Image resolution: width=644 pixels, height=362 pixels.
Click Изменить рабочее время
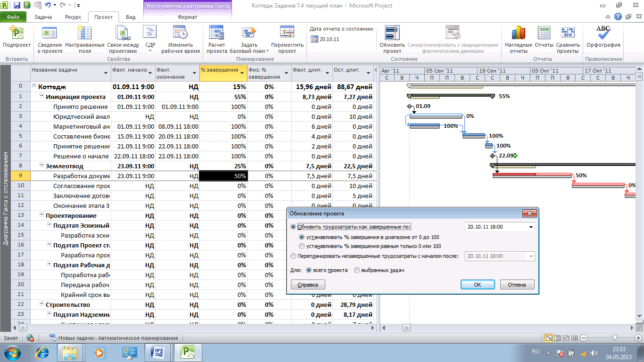pyautogui.click(x=180, y=40)
